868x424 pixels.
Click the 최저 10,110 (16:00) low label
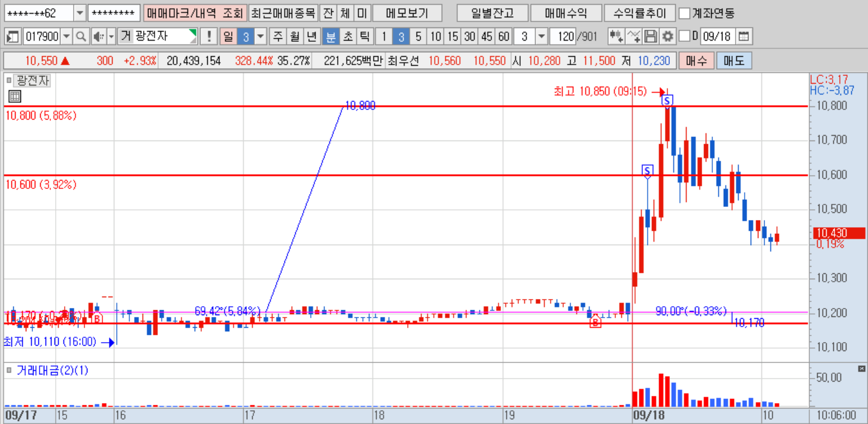[x=50, y=341]
